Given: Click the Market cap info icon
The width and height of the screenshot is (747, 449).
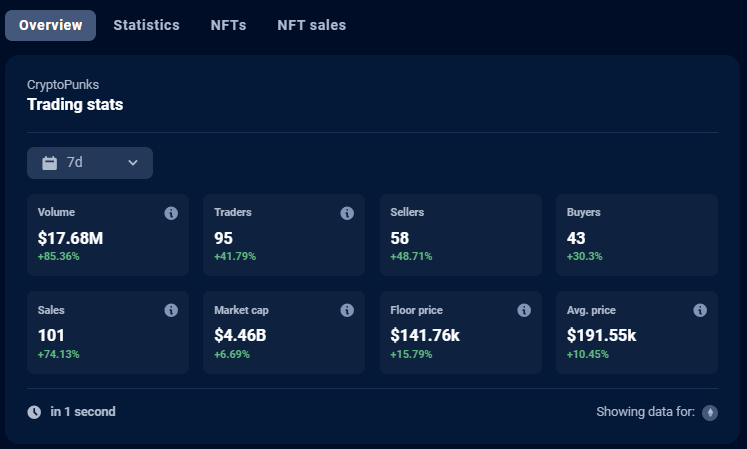Looking at the screenshot, I should (x=347, y=311).
